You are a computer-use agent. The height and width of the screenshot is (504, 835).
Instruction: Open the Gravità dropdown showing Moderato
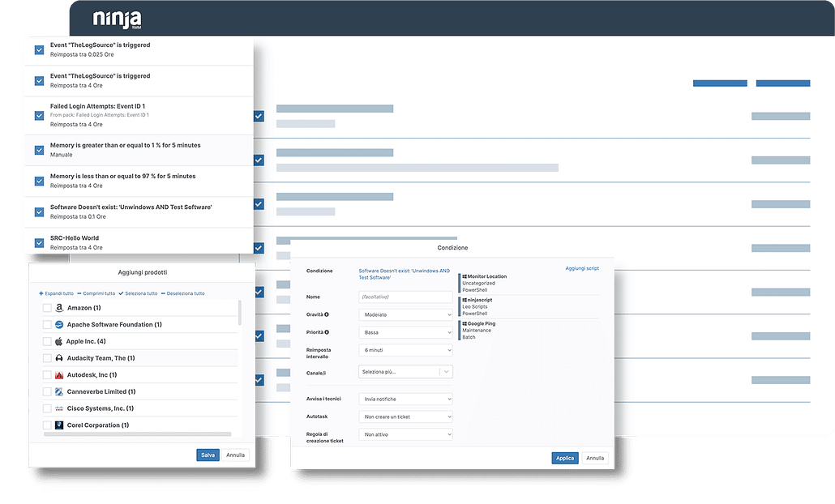[405, 314]
